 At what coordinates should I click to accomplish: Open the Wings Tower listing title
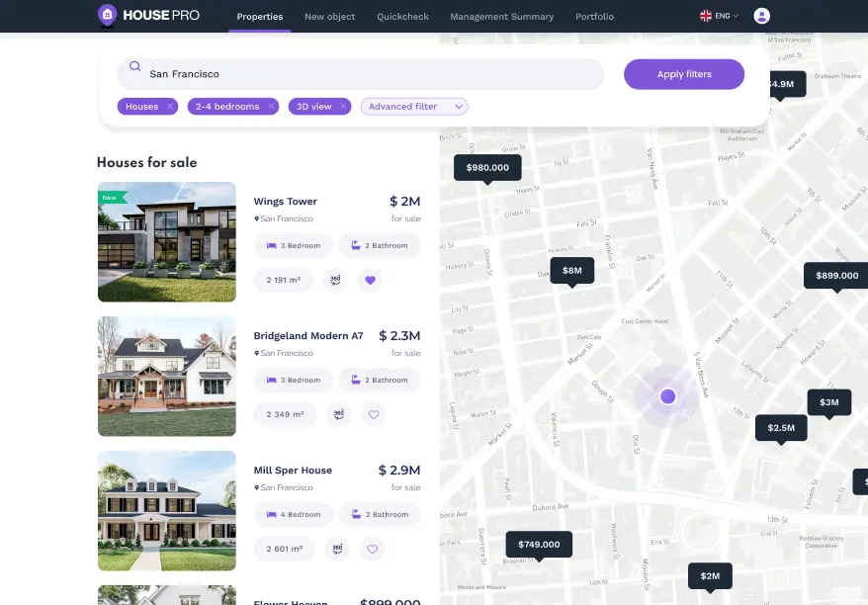[286, 202]
